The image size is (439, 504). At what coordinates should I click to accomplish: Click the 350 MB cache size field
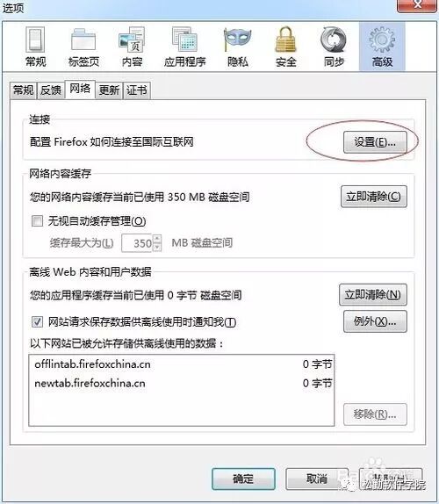[x=137, y=243]
